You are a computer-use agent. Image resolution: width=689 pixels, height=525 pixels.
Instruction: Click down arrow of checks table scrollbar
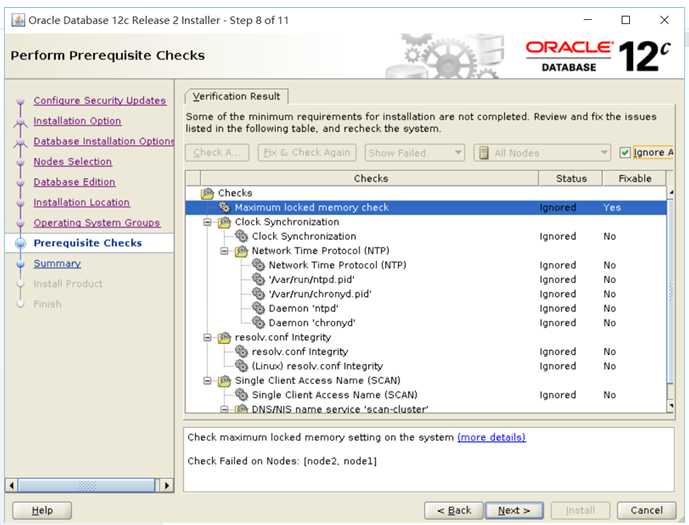[671, 405]
